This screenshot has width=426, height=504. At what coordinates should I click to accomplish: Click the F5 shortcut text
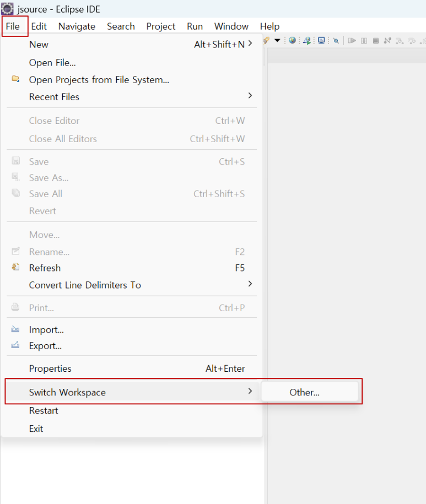[x=240, y=268]
